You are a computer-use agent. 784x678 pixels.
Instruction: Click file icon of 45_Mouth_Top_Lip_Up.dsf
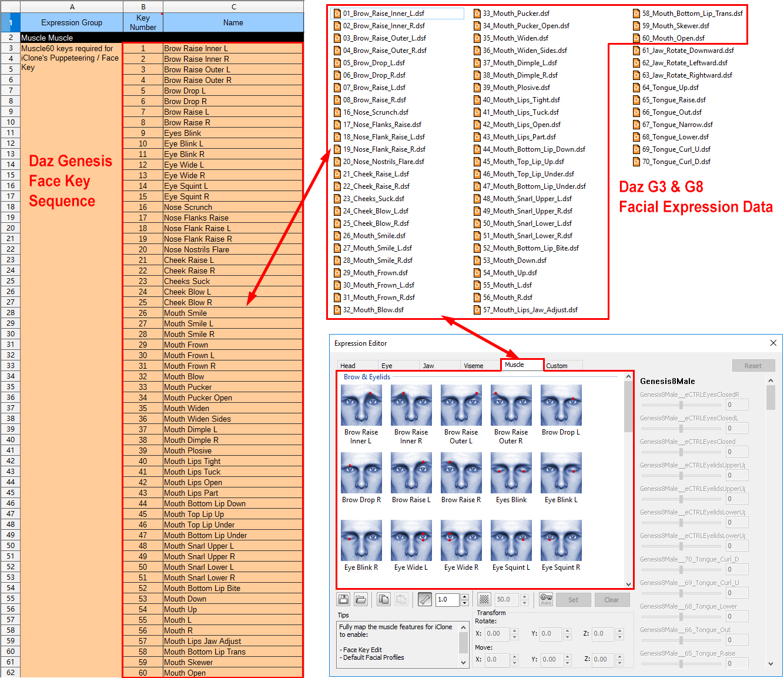(477, 162)
